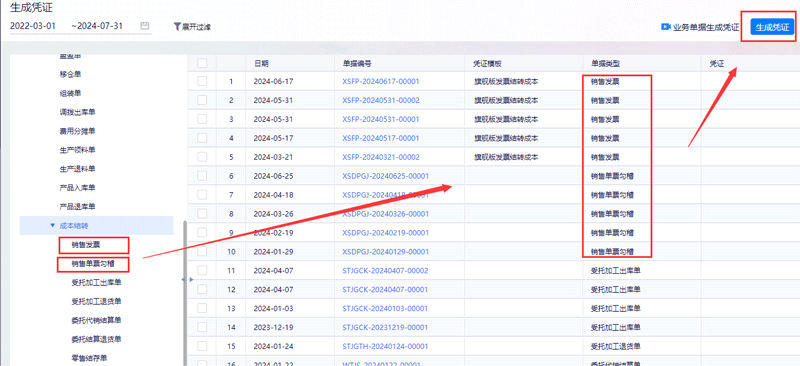Open document STJGTH-20240124-00001
800x366 pixels.
click(385, 346)
